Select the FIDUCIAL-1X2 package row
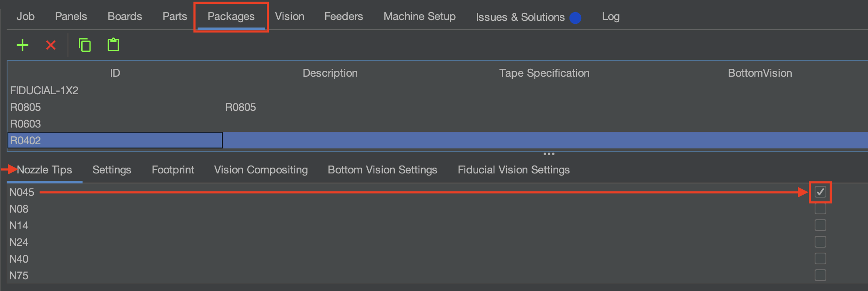The height and width of the screenshot is (291, 868). coord(438,90)
